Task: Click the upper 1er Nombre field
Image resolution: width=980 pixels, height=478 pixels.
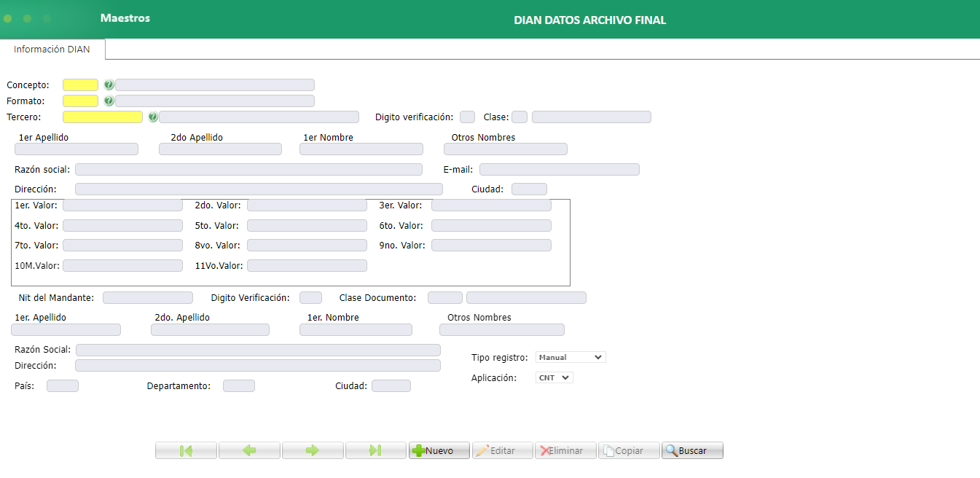Action: tap(361, 149)
